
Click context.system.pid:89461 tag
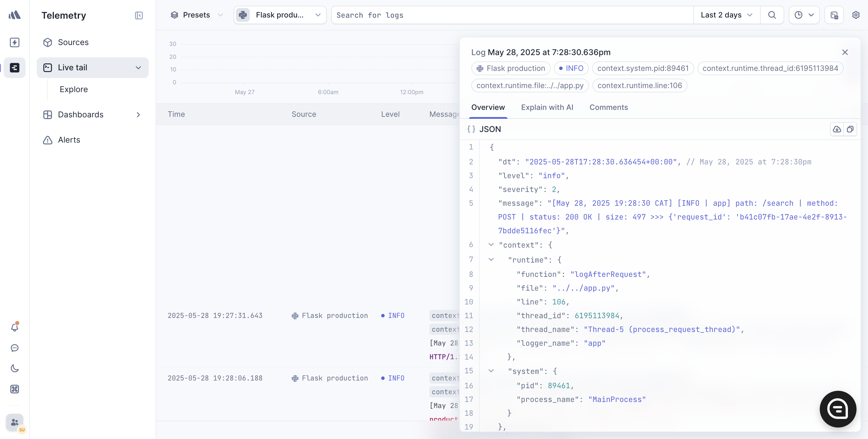[x=643, y=68]
